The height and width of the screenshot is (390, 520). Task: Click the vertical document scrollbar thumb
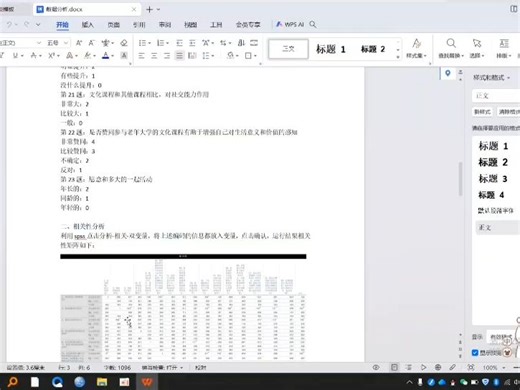460,179
